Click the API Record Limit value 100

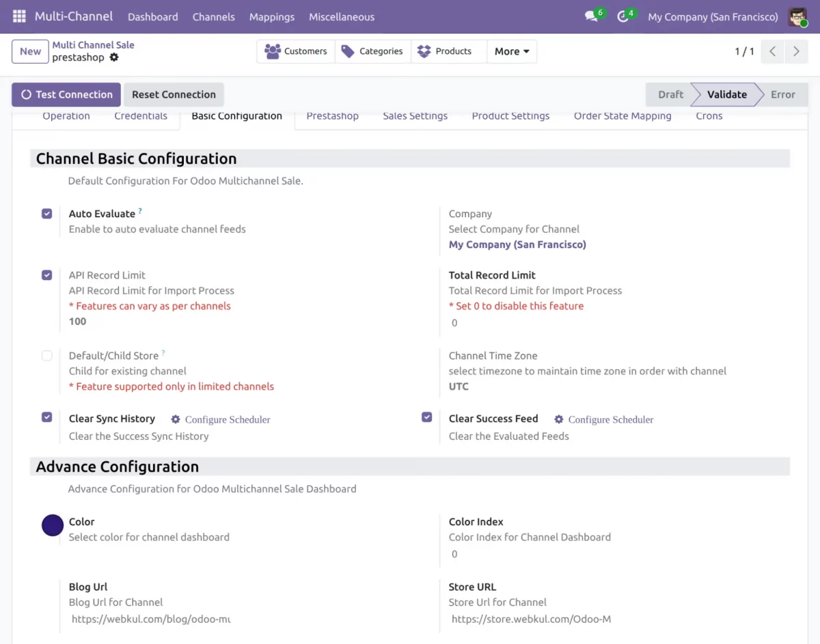click(x=77, y=321)
